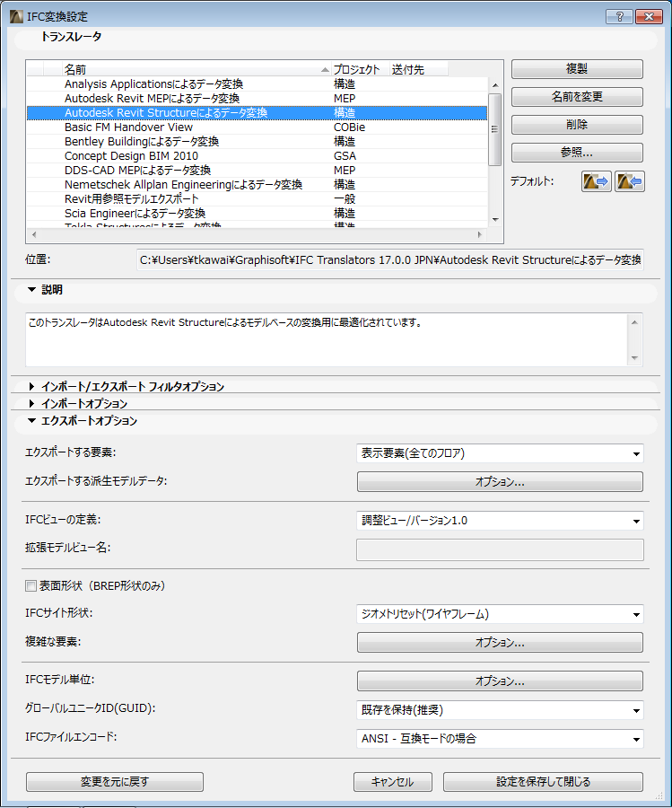Viewport: 672px width, 808px height.
Task: Select Scia Engineerによるデータ変換 translator
Action: coord(257,214)
